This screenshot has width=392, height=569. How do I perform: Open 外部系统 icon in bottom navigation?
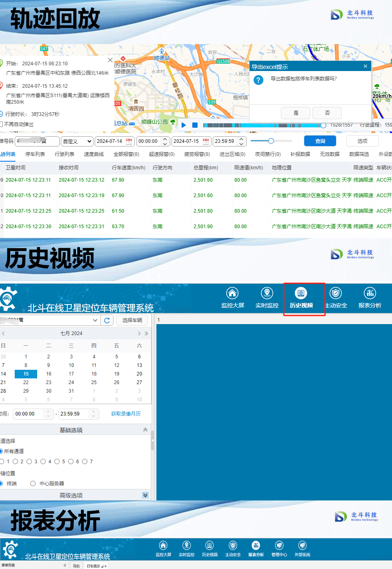click(302, 546)
